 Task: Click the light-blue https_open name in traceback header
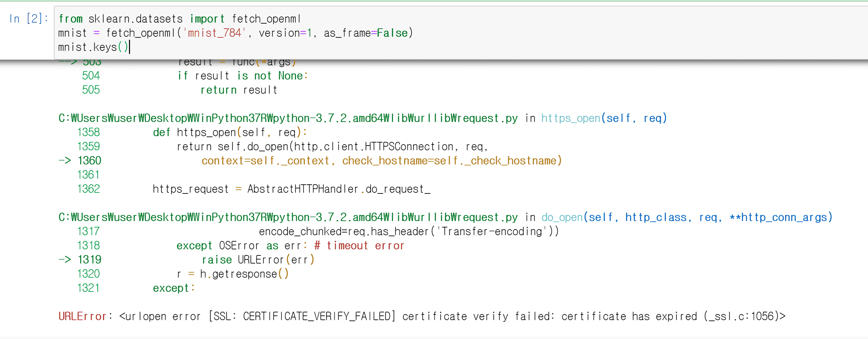571,118
